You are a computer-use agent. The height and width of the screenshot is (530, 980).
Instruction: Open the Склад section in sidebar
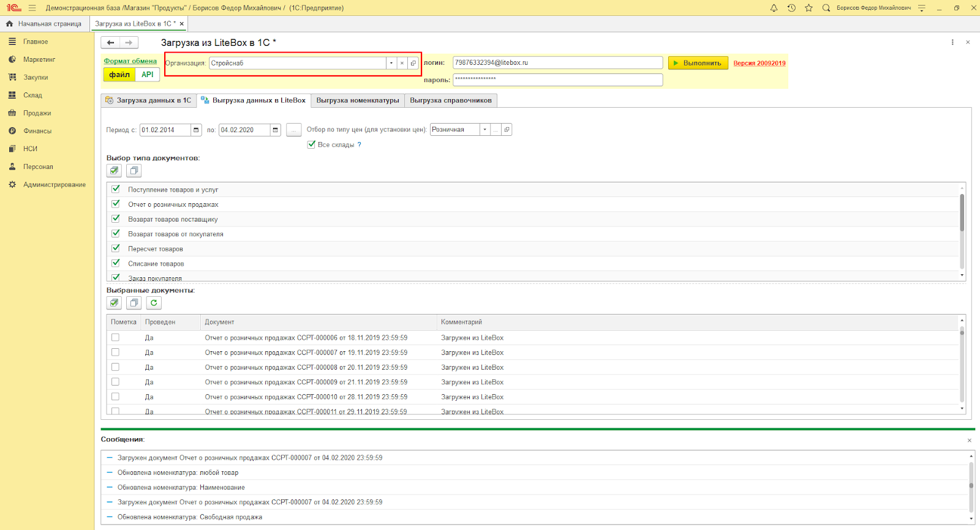click(x=32, y=95)
